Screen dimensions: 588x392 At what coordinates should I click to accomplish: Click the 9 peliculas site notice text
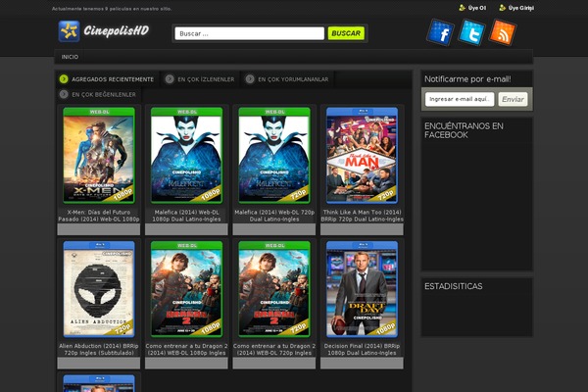tap(112, 9)
